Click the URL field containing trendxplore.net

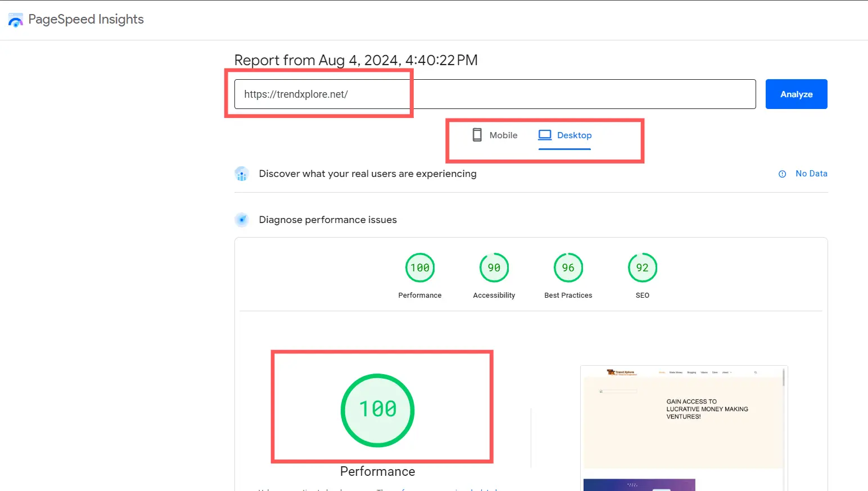click(x=394, y=94)
